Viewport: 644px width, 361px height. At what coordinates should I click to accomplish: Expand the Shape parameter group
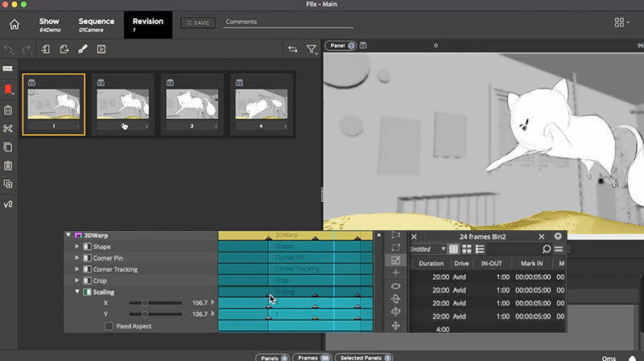click(76, 247)
